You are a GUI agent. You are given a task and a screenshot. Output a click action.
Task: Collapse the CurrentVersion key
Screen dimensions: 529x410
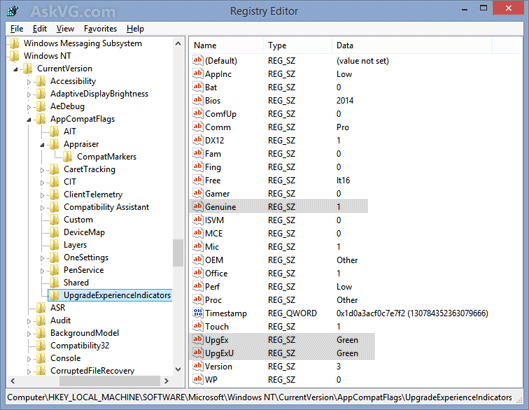16,70
